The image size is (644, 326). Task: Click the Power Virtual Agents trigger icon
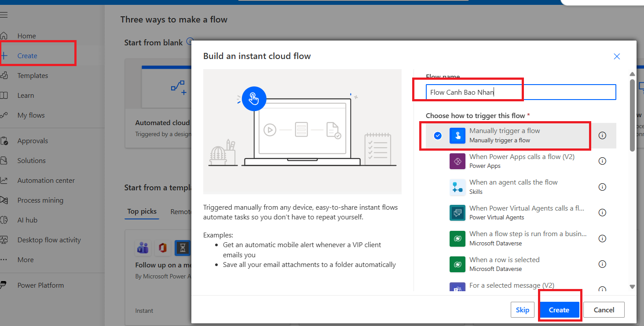point(457,213)
